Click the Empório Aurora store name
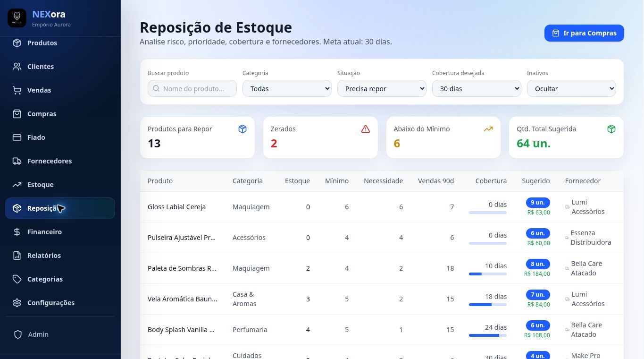Viewport: 644px width, 359px height. click(x=51, y=25)
